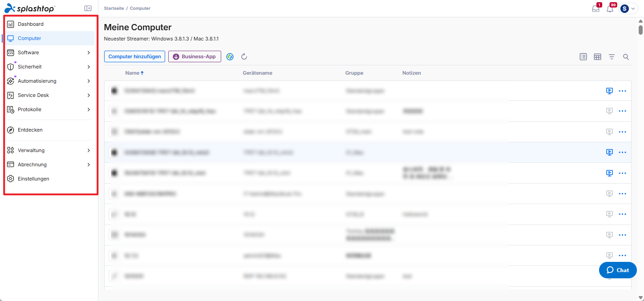Viewport: 644px width, 301px height.
Task: Click the Computer hinzufügen button
Action: tap(134, 56)
